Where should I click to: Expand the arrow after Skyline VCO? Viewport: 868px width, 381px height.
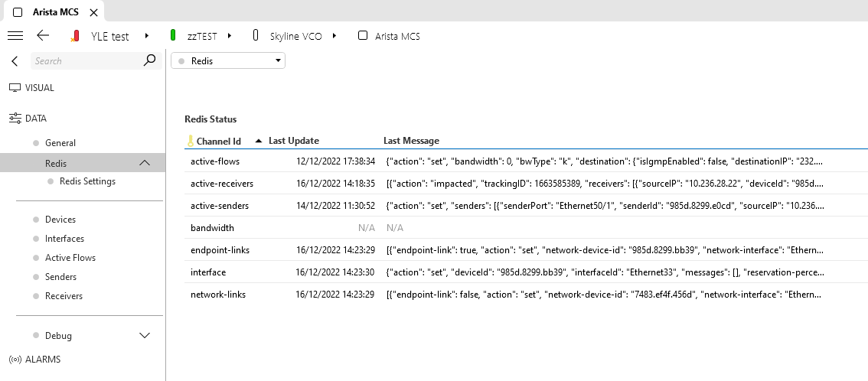point(334,35)
